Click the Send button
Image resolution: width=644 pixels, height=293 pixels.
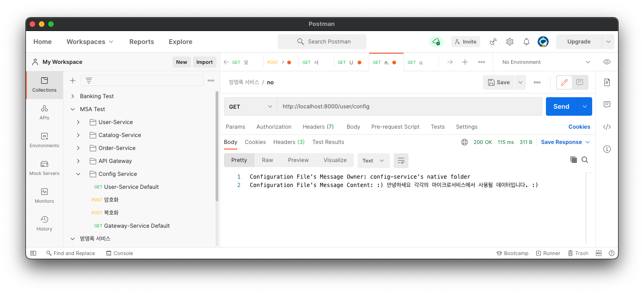tap(562, 106)
